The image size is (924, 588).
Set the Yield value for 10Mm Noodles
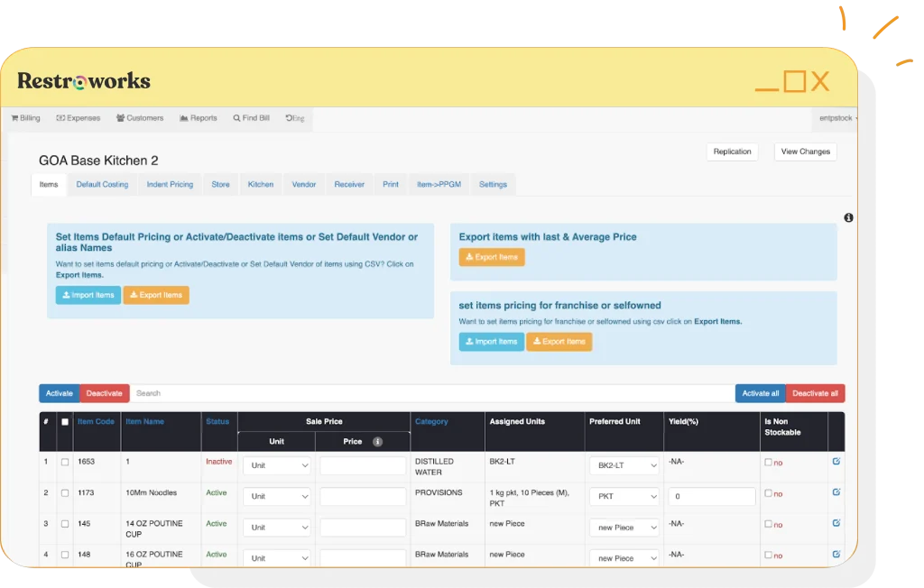pyautogui.click(x=711, y=496)
